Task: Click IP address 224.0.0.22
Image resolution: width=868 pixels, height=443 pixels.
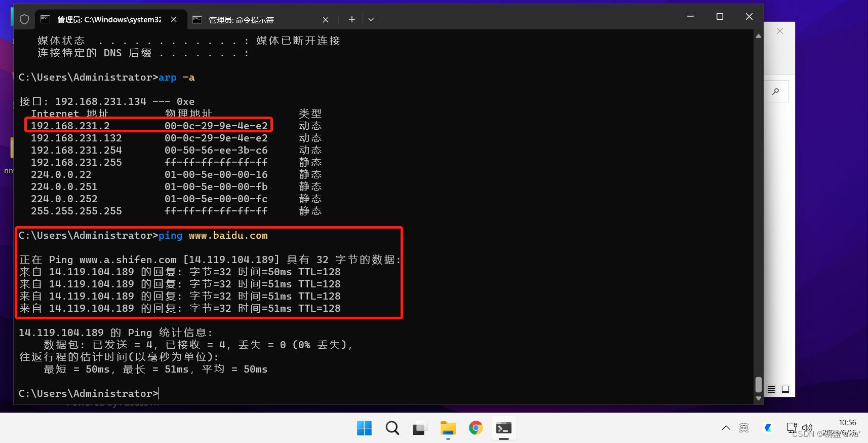Action: tap(61, 174)
